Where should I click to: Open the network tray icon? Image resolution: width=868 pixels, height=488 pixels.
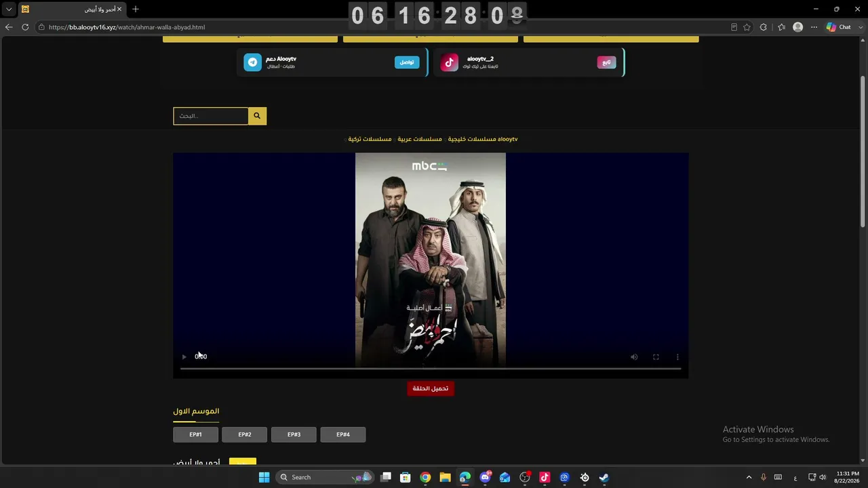coord(812,477)
